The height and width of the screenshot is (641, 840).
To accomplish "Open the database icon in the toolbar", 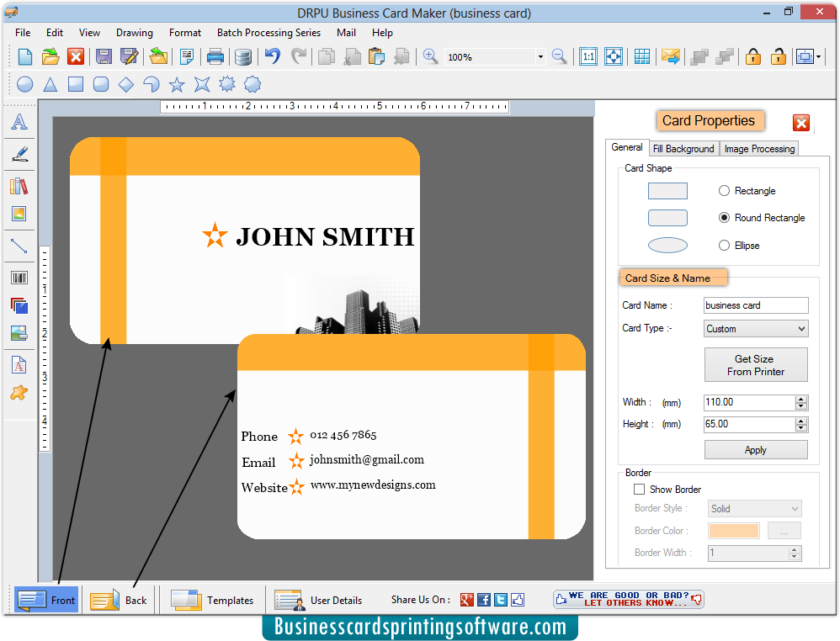I will coord(243,56).
